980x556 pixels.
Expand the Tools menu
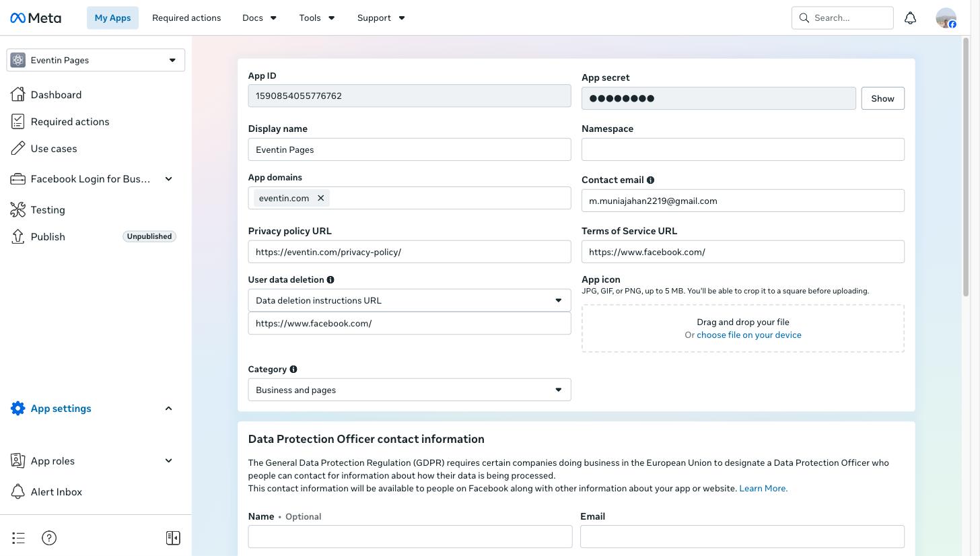pos(317,18)
